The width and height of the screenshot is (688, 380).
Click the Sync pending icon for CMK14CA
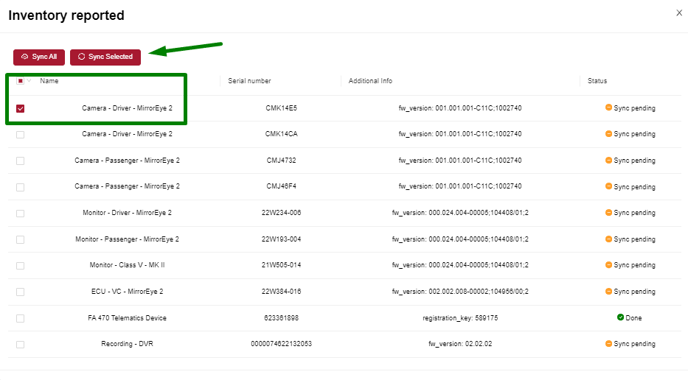[609, 134]
